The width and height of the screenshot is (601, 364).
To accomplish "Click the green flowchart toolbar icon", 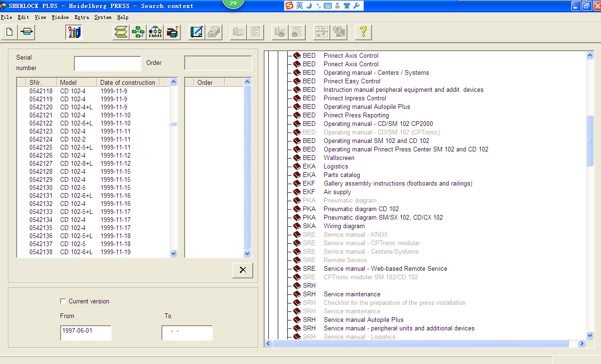I will pyautogui.click(x=138, y=32).
